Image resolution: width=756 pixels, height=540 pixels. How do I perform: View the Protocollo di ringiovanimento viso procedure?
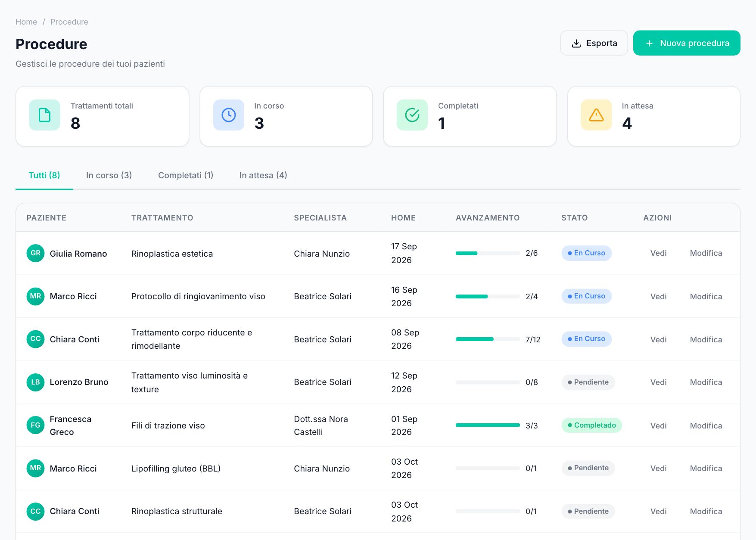(658, 296)
